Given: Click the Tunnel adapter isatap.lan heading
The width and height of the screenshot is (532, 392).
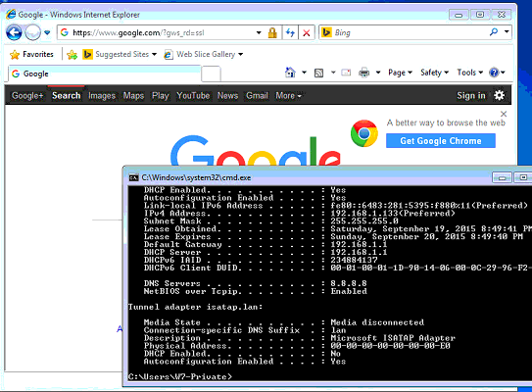Looking at the screenshot, I should click(x=195, y=307).
